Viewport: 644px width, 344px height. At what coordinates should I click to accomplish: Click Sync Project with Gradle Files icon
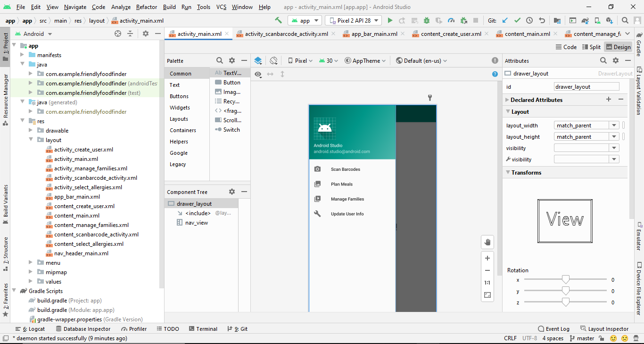(x=585, y=20)
